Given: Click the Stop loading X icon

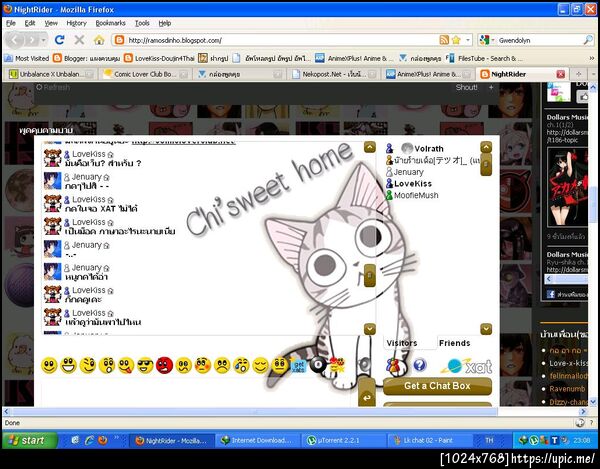Looking at the screenshot, I should coord(79,39).
